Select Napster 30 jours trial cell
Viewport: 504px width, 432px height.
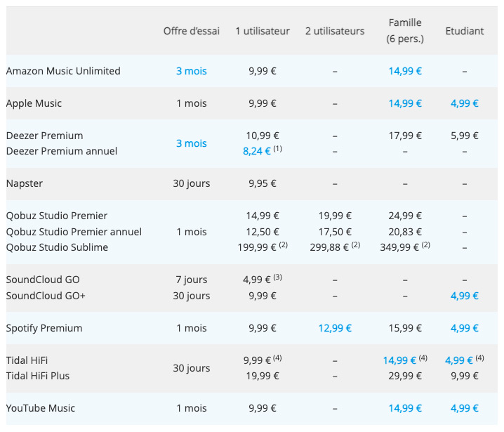pos(191,183)
